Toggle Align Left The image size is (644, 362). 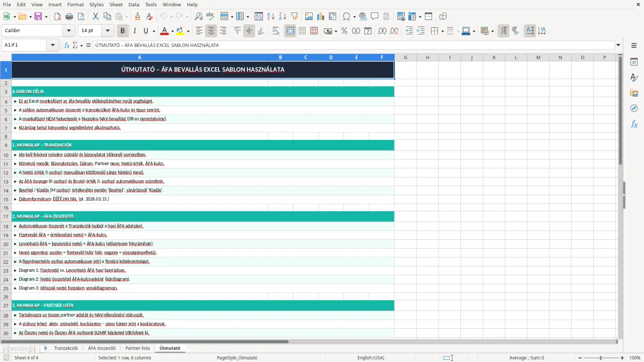pyautogui.click(x=199, y=31)
